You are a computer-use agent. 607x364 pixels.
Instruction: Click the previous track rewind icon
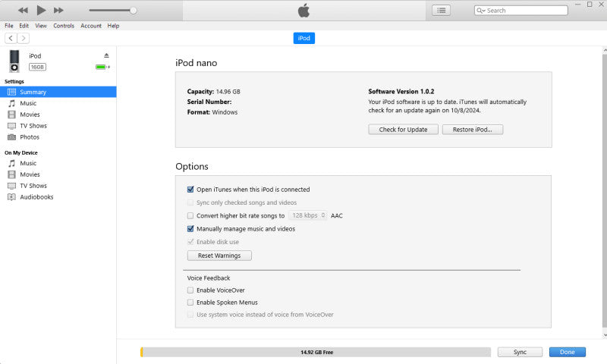click(23, 11)
